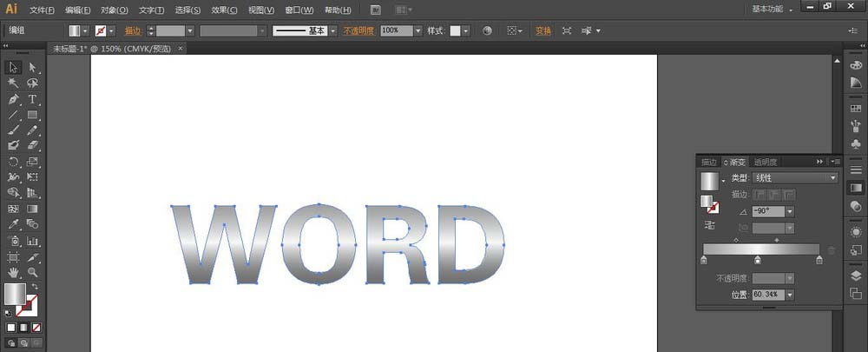This screenshot has width=868, height=352.
Task: Reset to default fill and stroke
Action: 8,313
